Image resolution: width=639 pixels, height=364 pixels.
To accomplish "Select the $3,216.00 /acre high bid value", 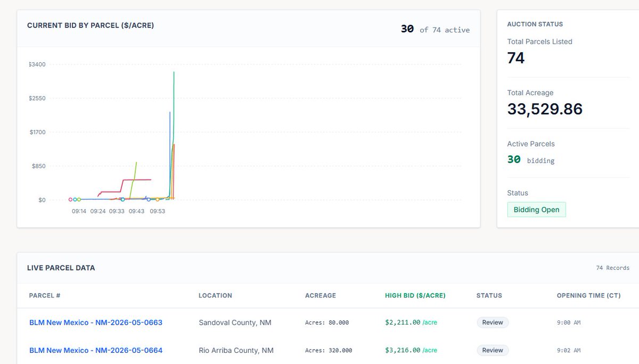I will coord(411,350).
